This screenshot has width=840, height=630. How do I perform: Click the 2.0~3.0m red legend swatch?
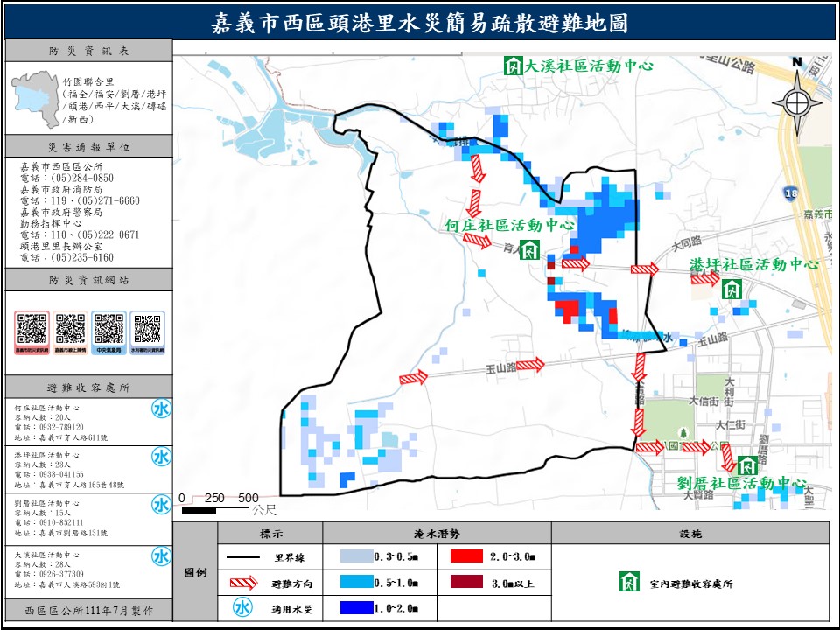coord(470,556)
